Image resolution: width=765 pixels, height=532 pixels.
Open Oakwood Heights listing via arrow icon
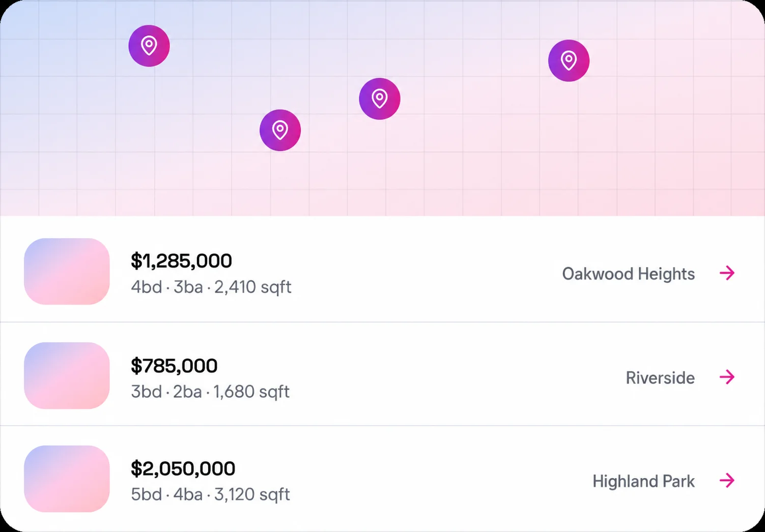tap(727, 273)
